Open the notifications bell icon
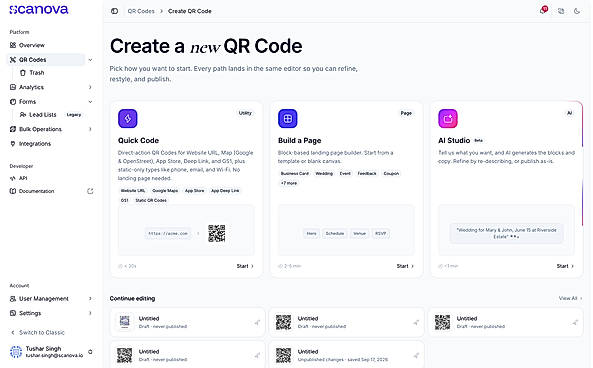593x368 pixels. (543, 11)
